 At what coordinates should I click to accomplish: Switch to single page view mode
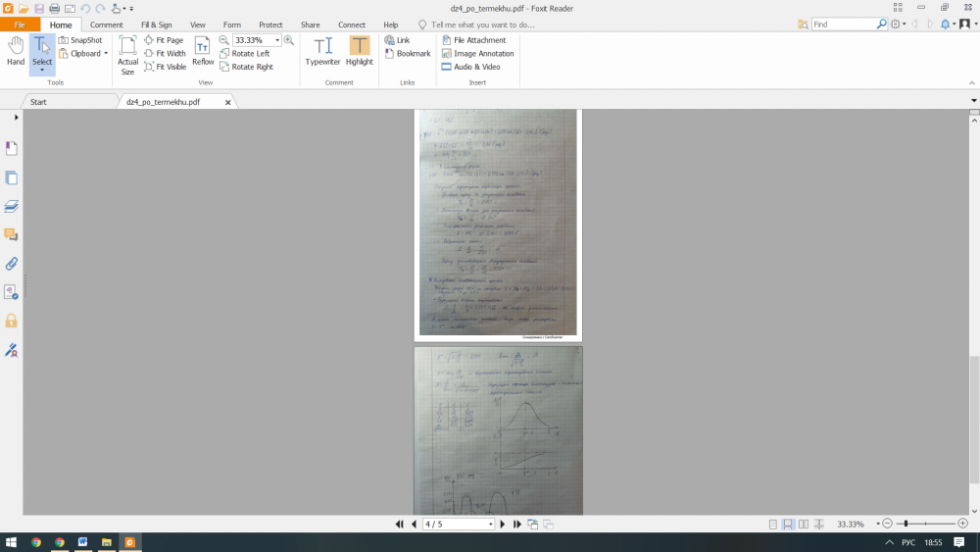pyautogui.click(x=773, y=524)
